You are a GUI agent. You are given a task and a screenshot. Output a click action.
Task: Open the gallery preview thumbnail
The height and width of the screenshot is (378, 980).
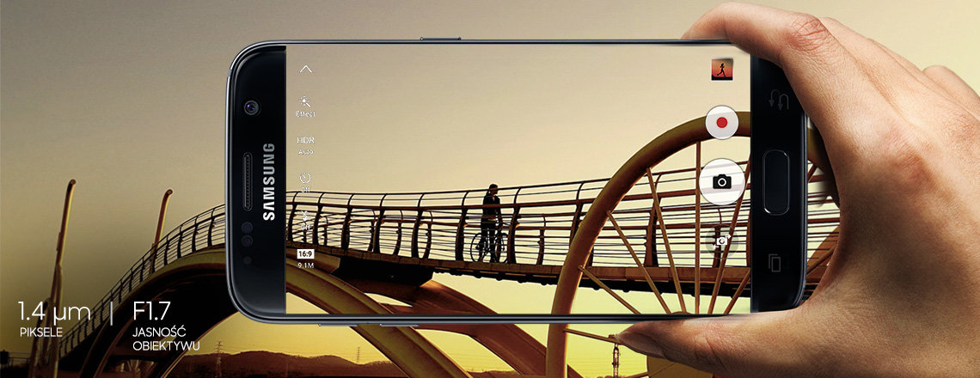[x=721, y=70]
